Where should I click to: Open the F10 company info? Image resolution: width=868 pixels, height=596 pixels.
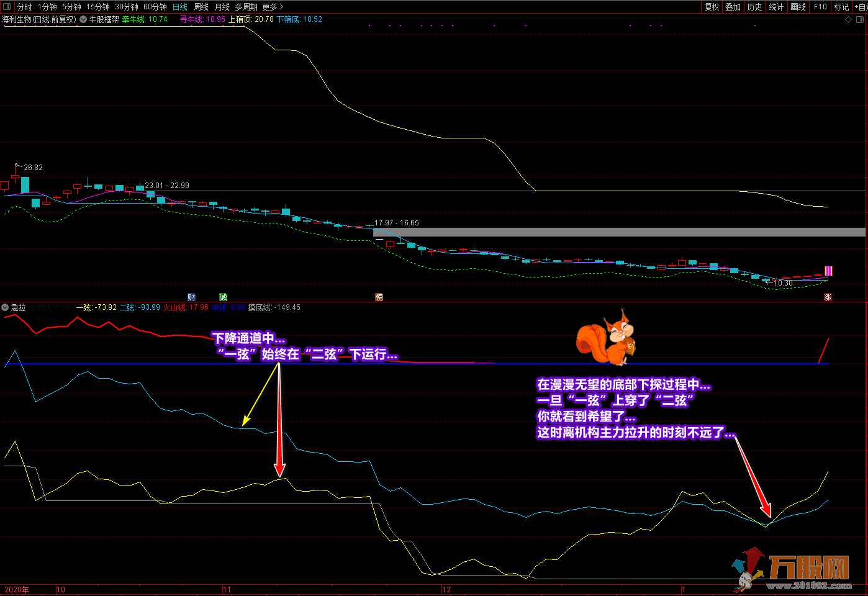821,7
